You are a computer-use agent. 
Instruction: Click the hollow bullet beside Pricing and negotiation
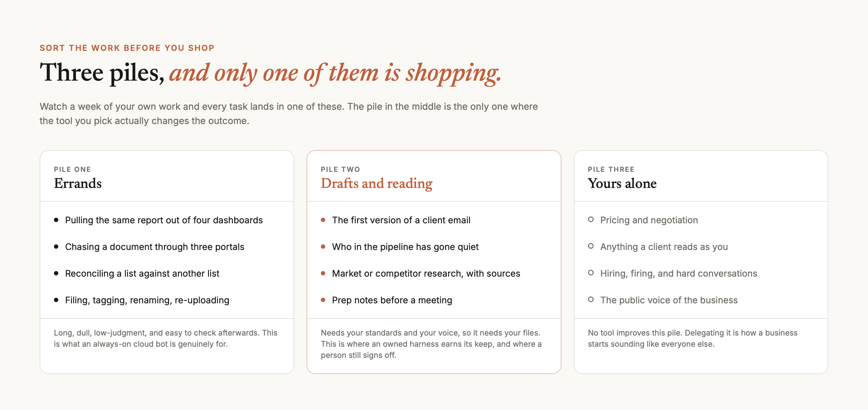[591, 220]
